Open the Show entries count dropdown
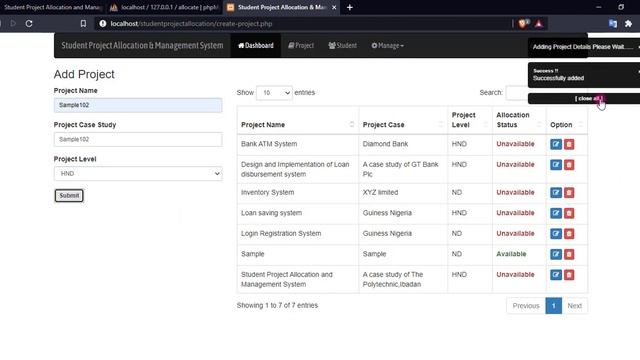640x360 pixels. coord(274,93)
